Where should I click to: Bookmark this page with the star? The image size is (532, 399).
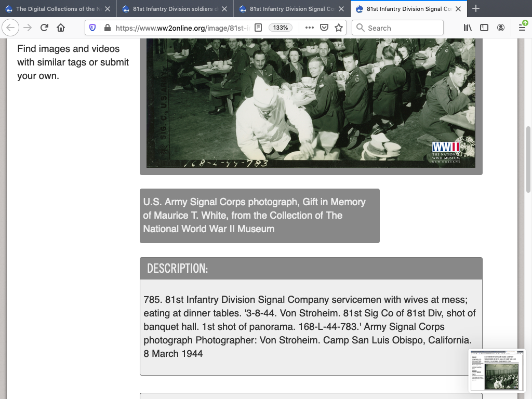(339, 28)
